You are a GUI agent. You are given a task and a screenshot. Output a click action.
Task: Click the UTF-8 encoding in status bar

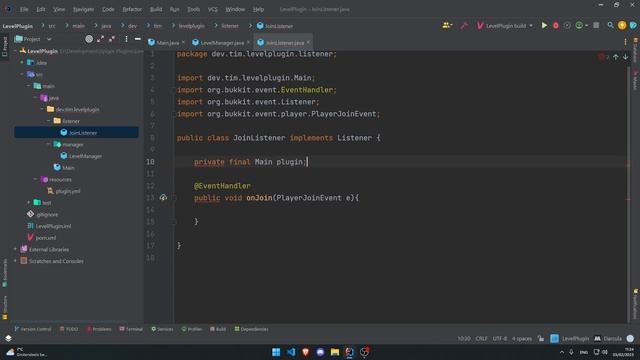click(500, 338)
